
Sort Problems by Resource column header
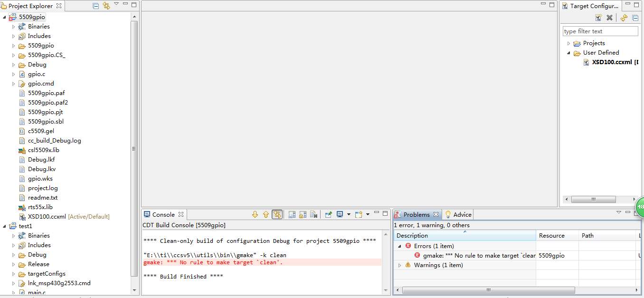[558, 236]
